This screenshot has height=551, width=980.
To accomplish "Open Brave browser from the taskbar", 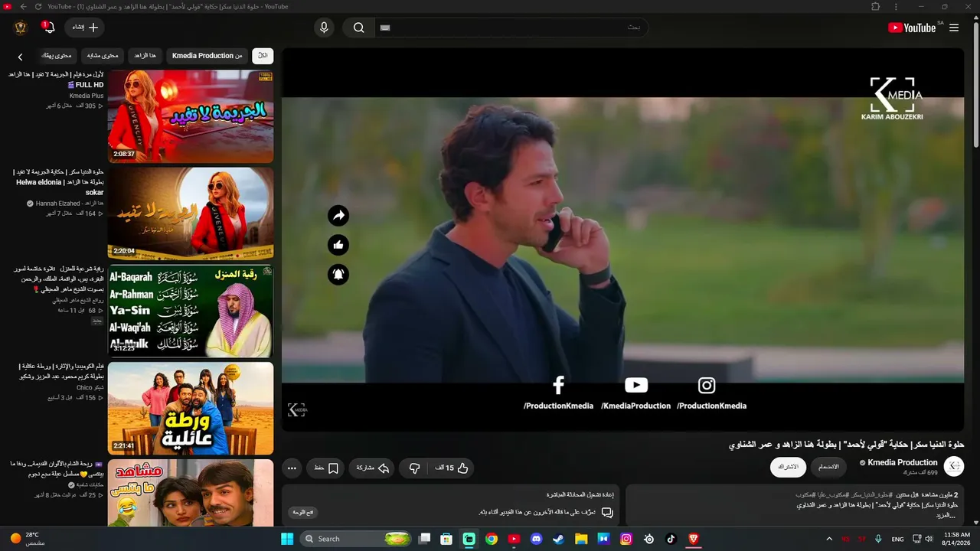I will click(694, 539).
